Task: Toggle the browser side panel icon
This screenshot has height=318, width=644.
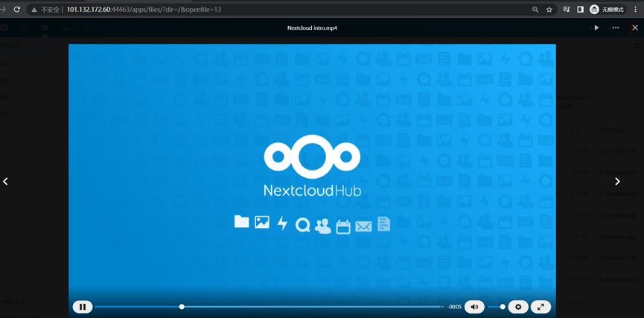Action: click(580, 10)
